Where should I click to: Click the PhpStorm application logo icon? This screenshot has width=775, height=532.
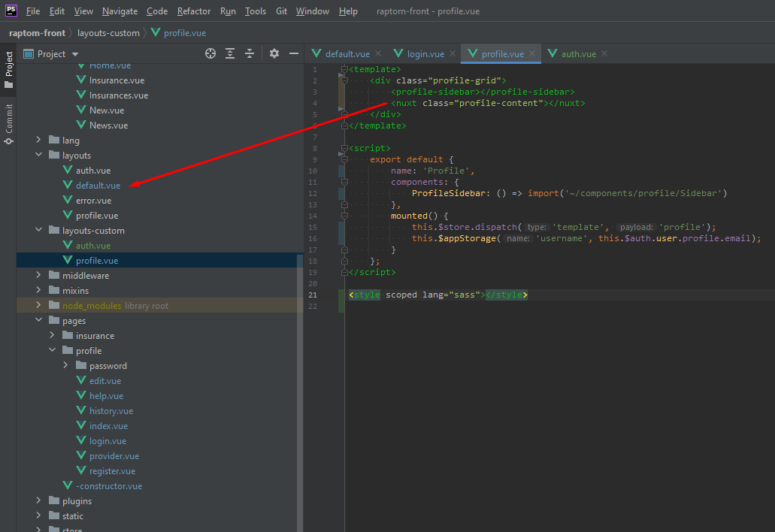(11, 11)
